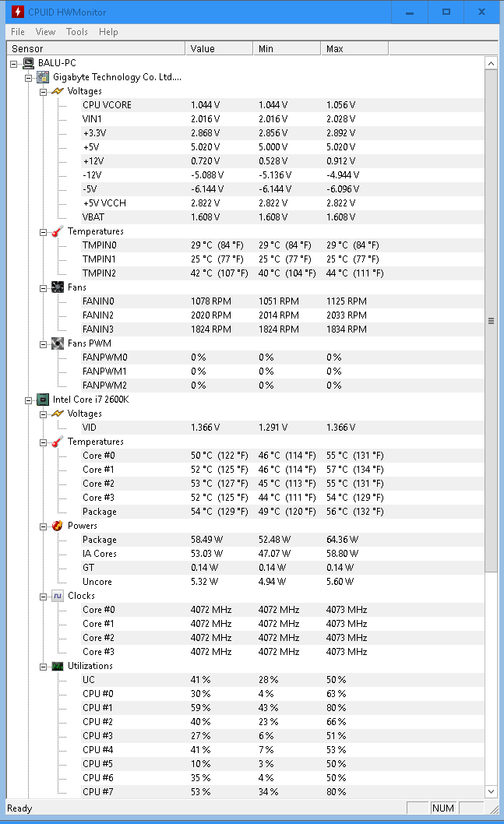Viewport: 504px width, 824px height.
Task: Click the Intel CPU Voltages lightning icon
Action: tap(58, 414)
